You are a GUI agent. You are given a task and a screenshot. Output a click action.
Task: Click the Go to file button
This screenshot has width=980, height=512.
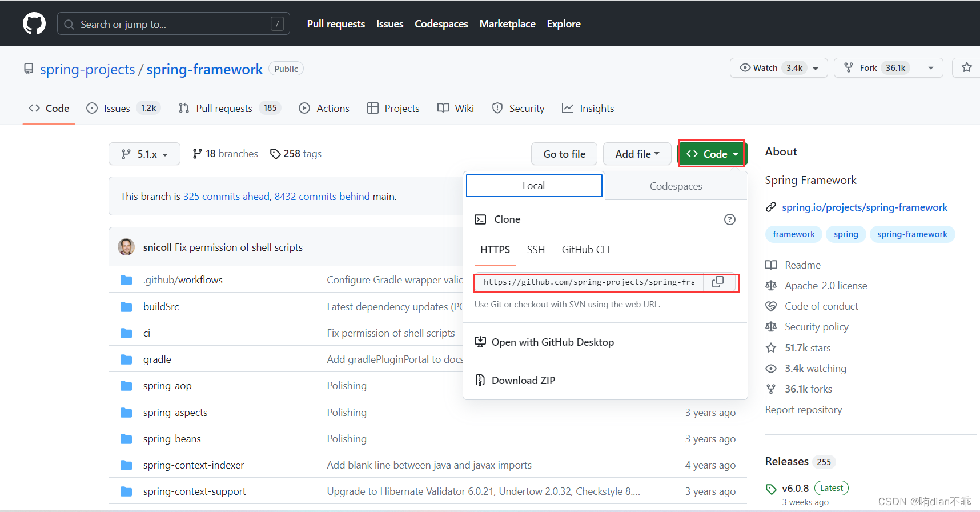click(564, 154)
